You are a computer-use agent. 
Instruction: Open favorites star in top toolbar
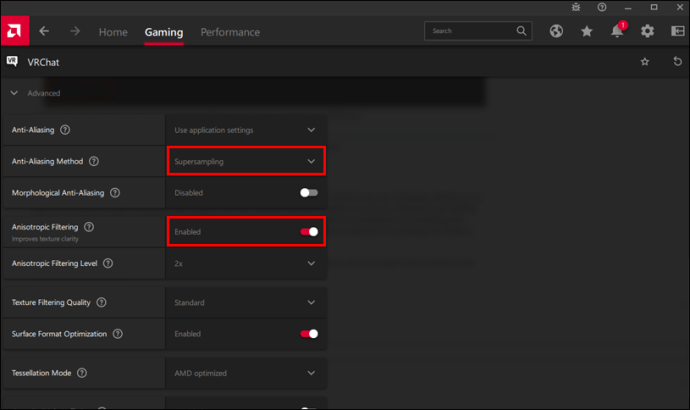[587, 31]
